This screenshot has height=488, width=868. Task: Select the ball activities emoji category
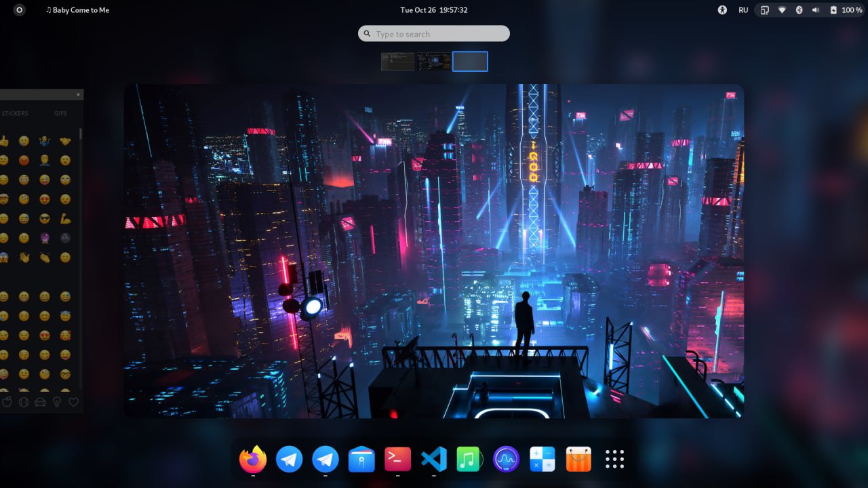click(x=24, y=402)
